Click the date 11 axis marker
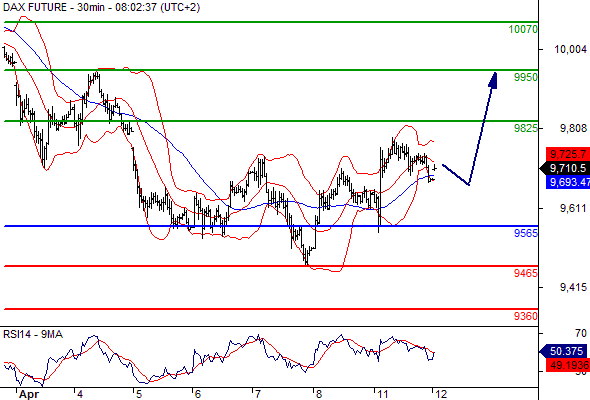 [x=383, y=394]
